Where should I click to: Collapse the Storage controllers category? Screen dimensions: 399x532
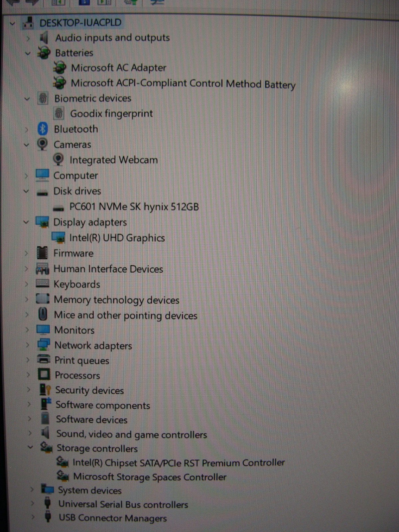point(31,448)
